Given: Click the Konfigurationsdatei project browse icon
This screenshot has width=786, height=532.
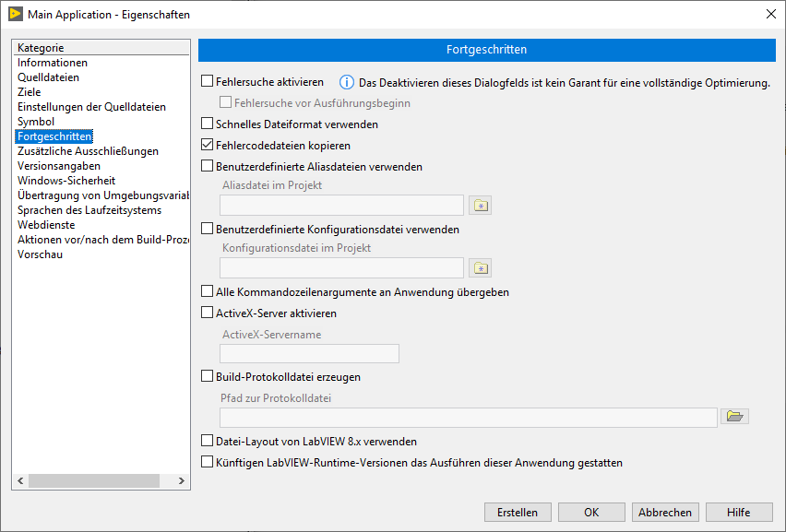Looking at the screenshot, I should pos(480,268).
